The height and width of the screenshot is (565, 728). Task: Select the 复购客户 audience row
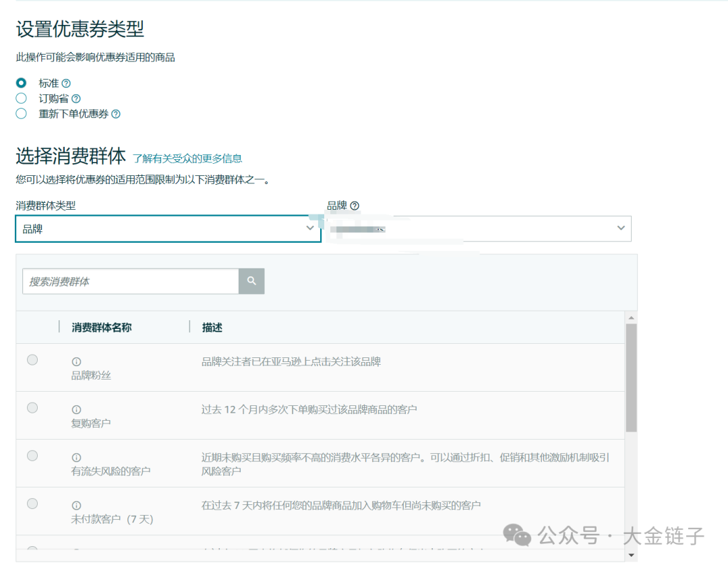pyautogui.click(x=32, y=407)
